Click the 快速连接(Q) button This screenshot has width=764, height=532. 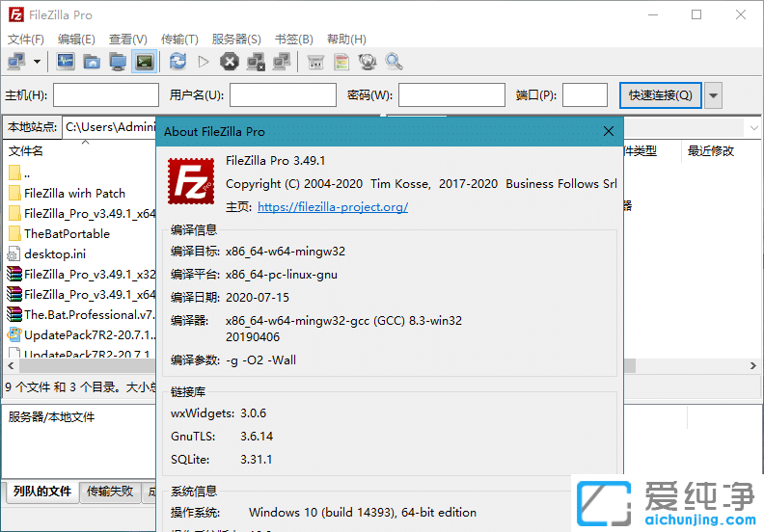pyautogui.click(x=660, y=95)
